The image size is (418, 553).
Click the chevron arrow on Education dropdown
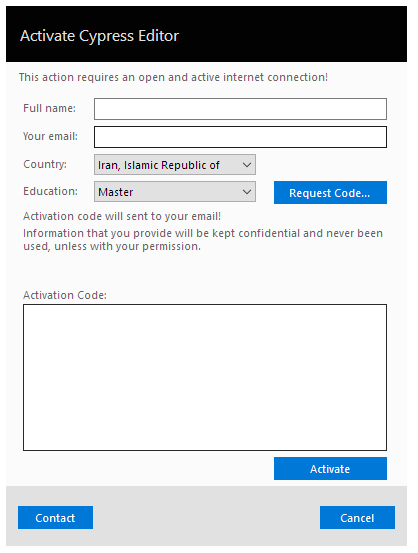[x=247, y=192]
